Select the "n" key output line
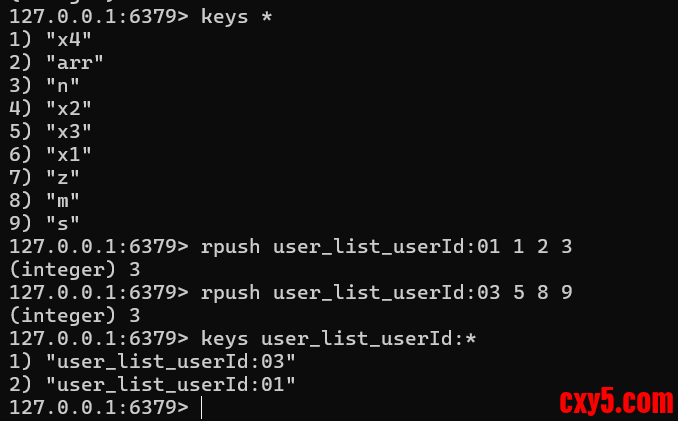The image size is (678, 421). click(x=62, y=87)
